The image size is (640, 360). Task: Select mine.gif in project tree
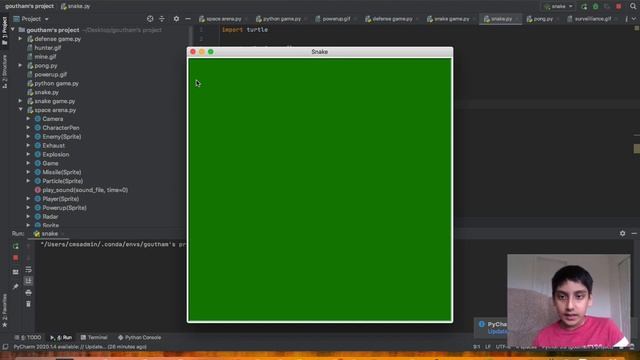click(x=45, y=57)
